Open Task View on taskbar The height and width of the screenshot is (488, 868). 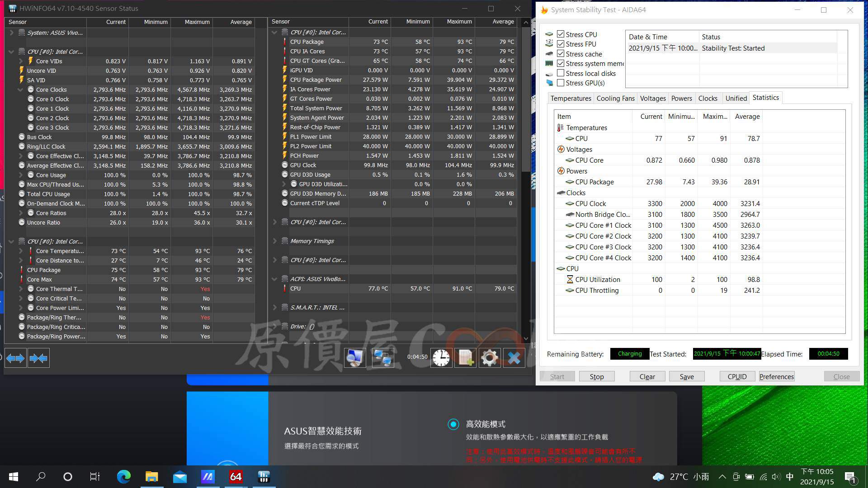[x=95, y=477]
